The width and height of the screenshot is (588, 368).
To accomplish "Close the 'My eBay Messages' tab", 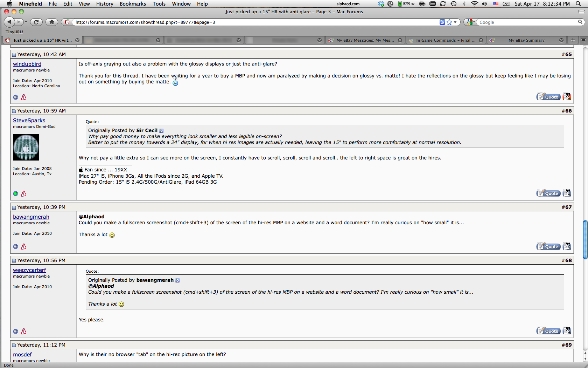I will click(x=400, y=40).
